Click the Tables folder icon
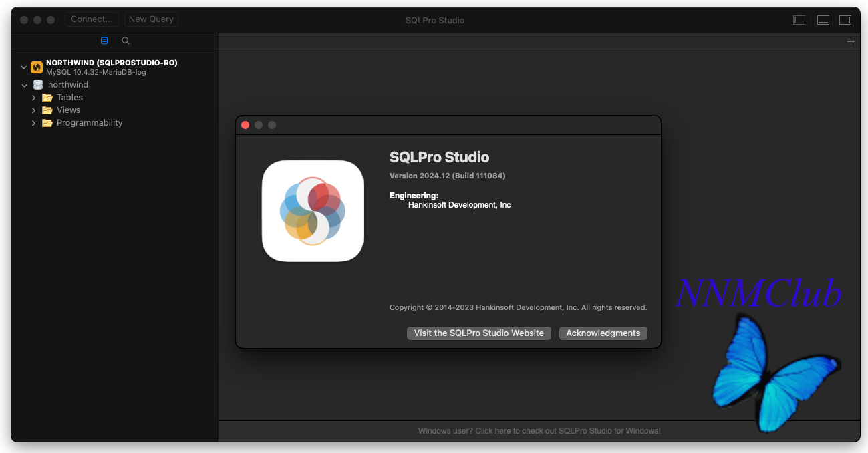The height and width of the screenshot is (453, 868). click(x=47, y=98)
